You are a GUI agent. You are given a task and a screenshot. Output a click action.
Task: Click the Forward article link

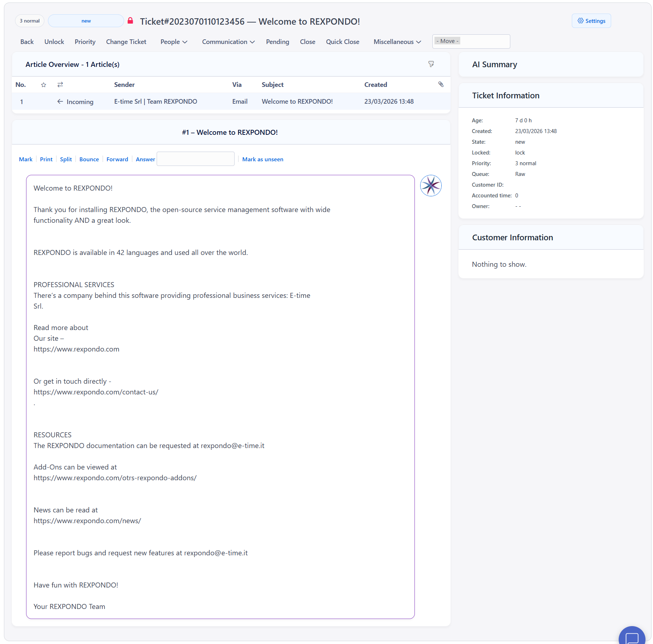coord(117,159)
